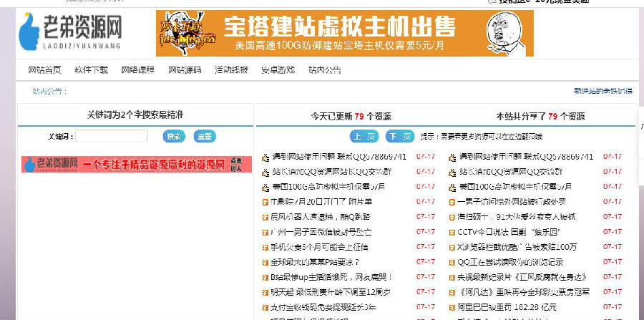The height and width of the screenshot is (320, 644).
Task: Open the QQ正在尝试读取你的浏览记录 article
Action: click(x=510, y=262)
